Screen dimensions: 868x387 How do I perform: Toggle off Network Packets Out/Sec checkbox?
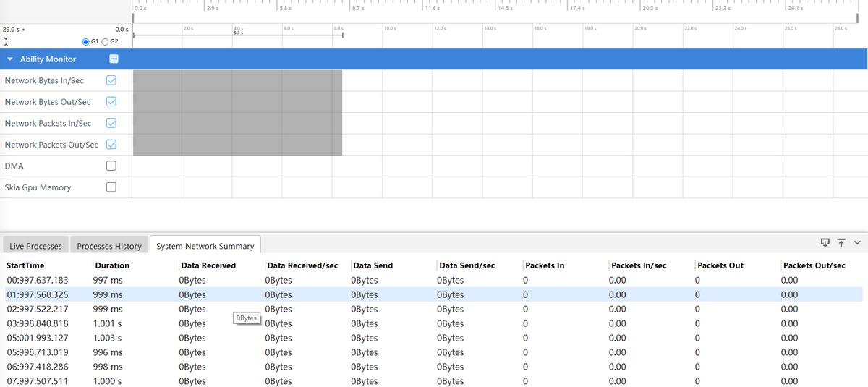[111, 145]
